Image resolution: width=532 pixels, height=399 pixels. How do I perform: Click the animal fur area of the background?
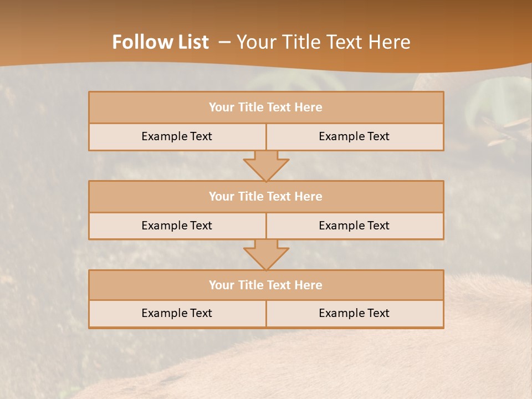339,370
